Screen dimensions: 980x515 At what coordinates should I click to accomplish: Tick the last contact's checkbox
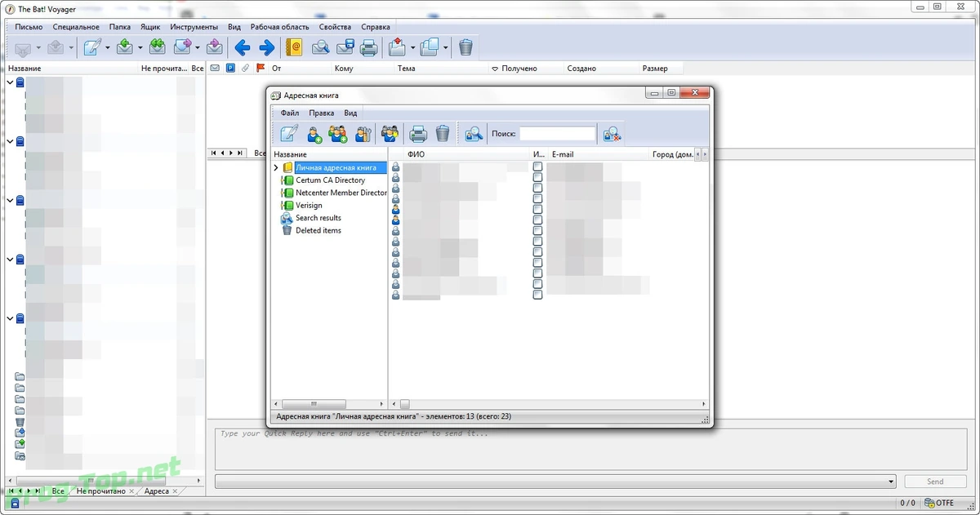coord(537,295)
